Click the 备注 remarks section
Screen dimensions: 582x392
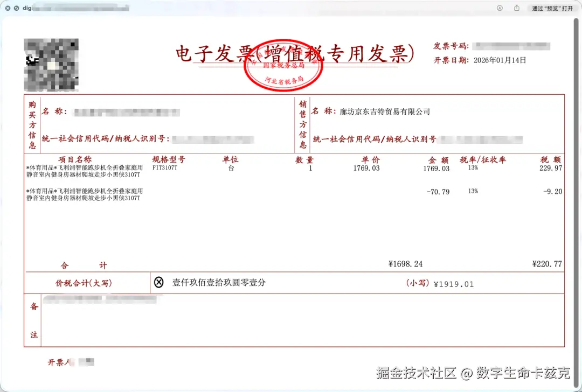coord(33,320)
